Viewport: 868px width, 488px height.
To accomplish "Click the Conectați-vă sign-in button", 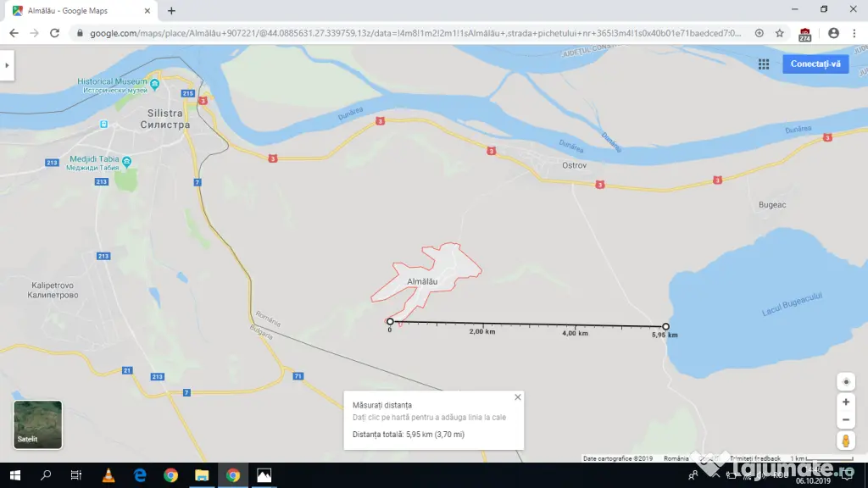I will click(815, 64).
